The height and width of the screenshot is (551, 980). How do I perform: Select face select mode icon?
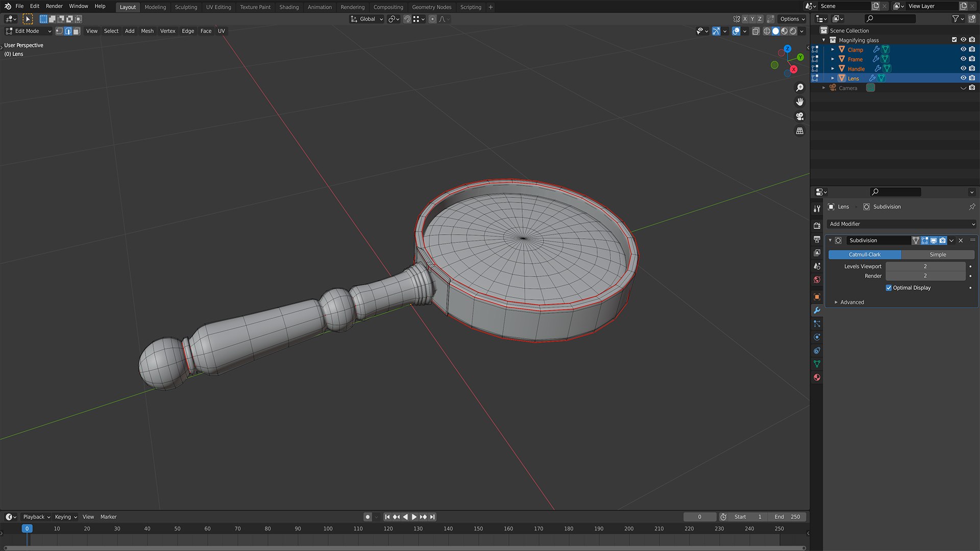pyautogui.click(x=77, y=31)
